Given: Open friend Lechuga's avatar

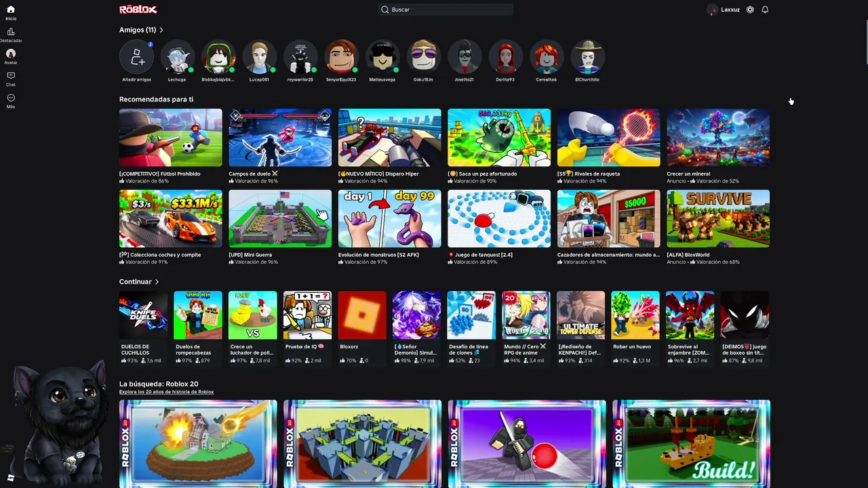Looking at the screenshot, I should (x=177, y=57).
